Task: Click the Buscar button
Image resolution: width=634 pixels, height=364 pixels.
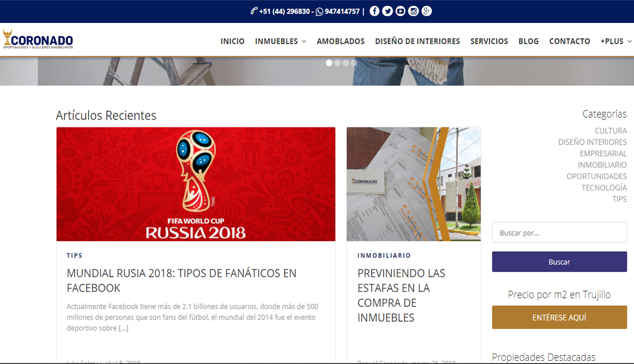Action: (559, 262)
